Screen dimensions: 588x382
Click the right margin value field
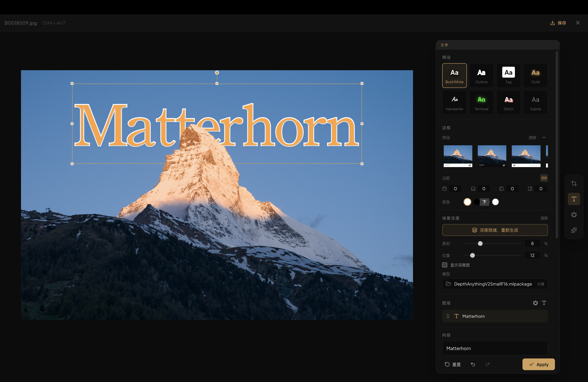coord(541,188)
